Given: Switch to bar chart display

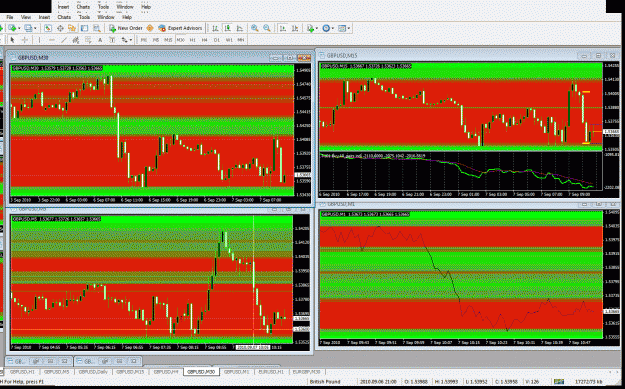Looking at the screenshot, I should [x=215, y=28].
